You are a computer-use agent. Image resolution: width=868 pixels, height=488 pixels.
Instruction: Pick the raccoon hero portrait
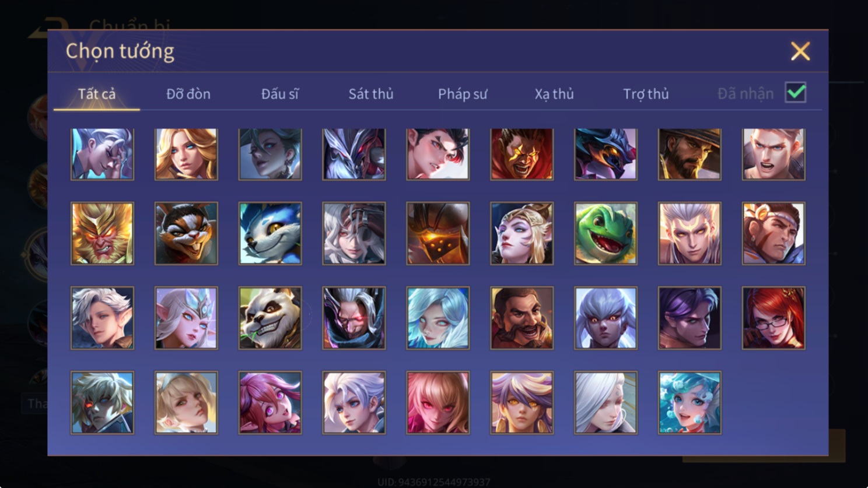(186, 233)
